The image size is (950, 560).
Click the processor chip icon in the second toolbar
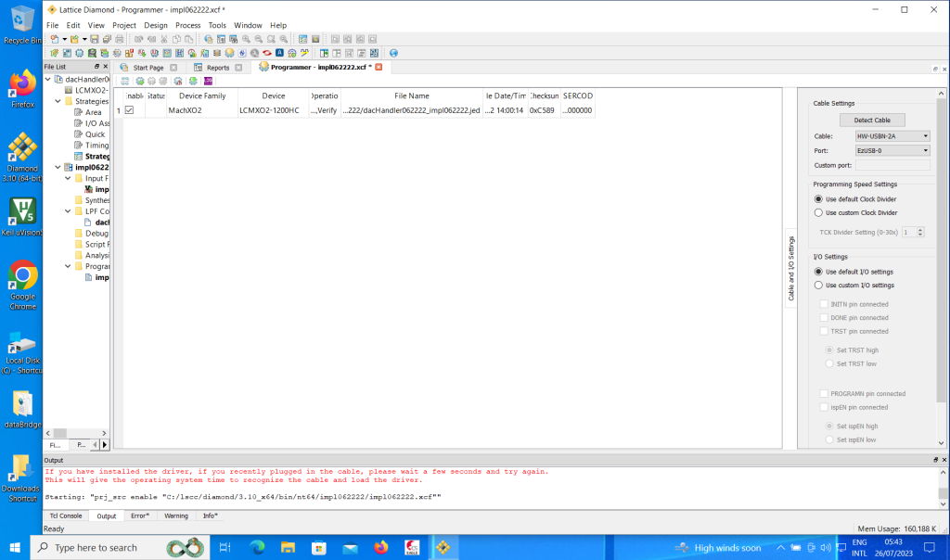click(x=79, y=53)
